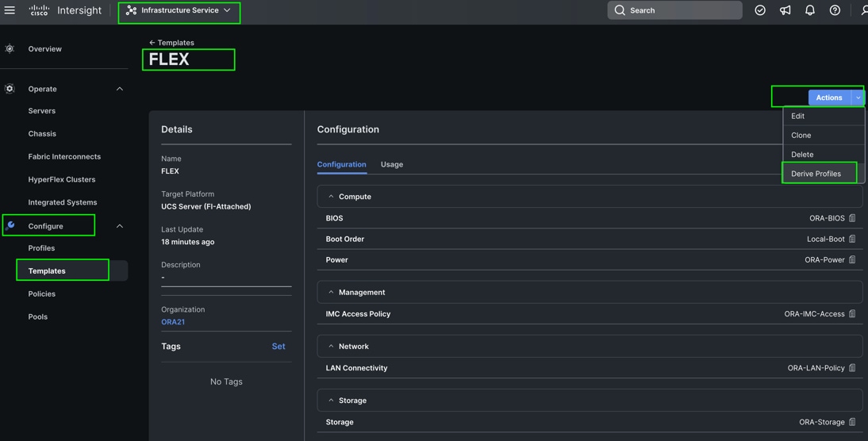The width and height of the screenshot is (868, 441).
Task: Choose Edit from Actions menu
Action: [823, 116]
